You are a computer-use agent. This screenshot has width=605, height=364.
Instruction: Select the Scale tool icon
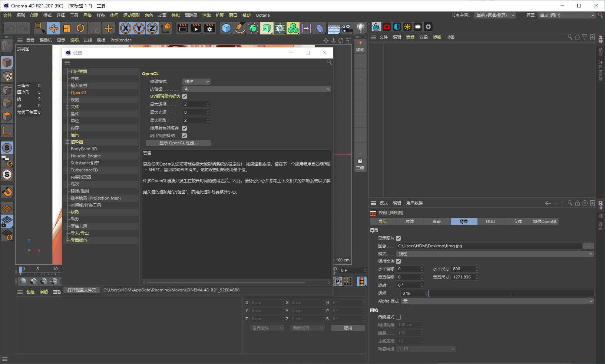67,28
